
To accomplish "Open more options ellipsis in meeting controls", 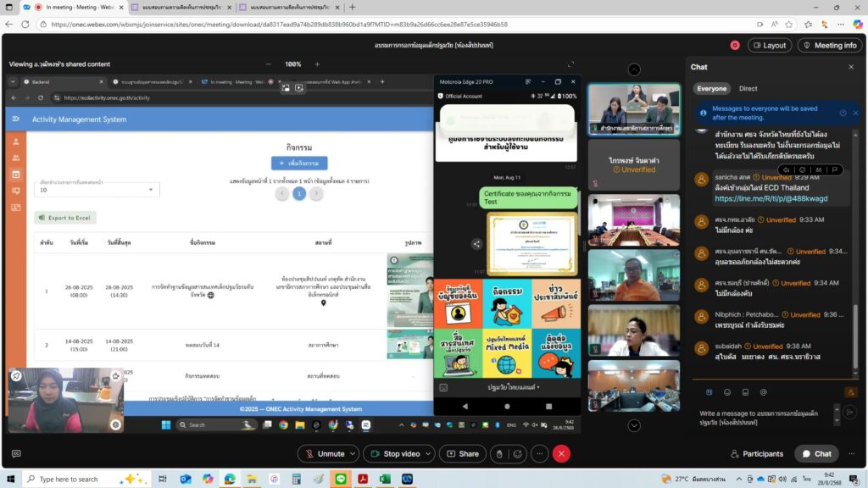I will (540, 454).
